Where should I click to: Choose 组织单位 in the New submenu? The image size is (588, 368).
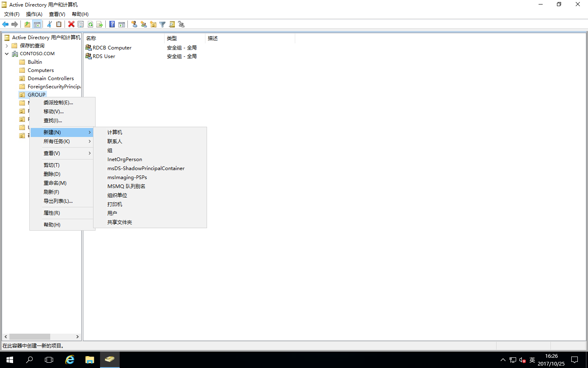[x=150, y=195]
